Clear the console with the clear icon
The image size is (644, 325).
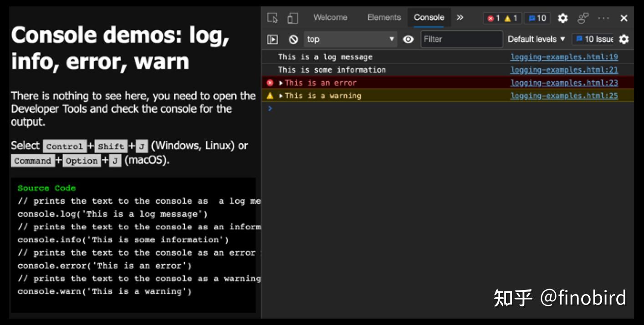tap(294, 39)
